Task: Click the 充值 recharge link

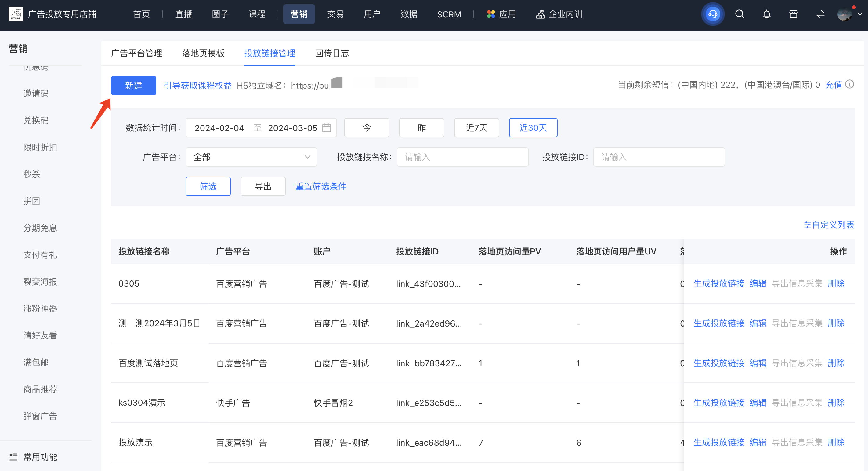Action: (833, 85)
